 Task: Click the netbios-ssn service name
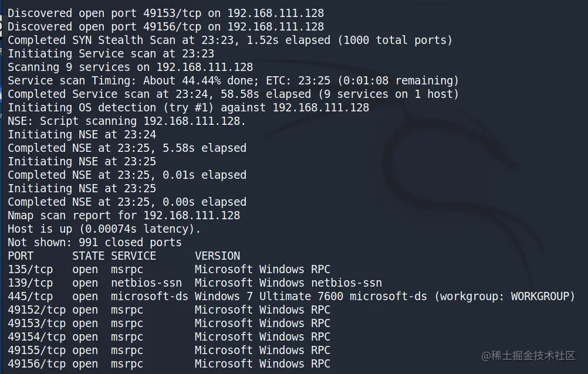[146, 283]
